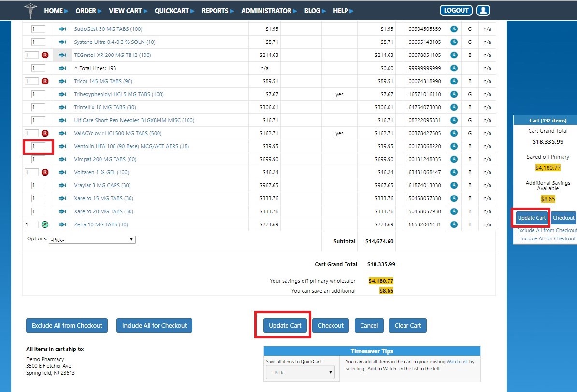Click the Subtotal value $14,674.60

pos(379,241)
